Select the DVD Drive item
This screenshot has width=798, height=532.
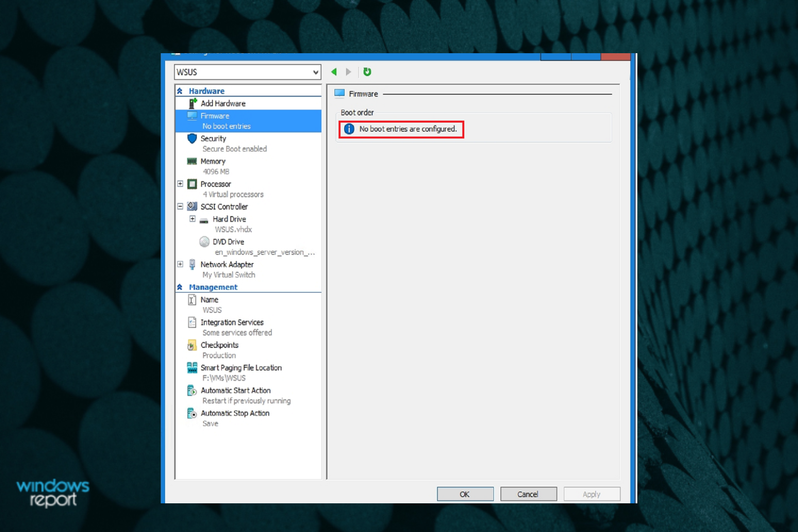[x=228, y=241]
